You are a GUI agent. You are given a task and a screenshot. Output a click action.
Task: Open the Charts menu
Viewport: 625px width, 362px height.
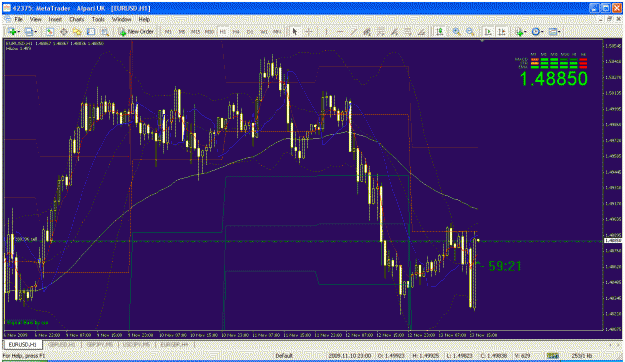coord(77,19)
